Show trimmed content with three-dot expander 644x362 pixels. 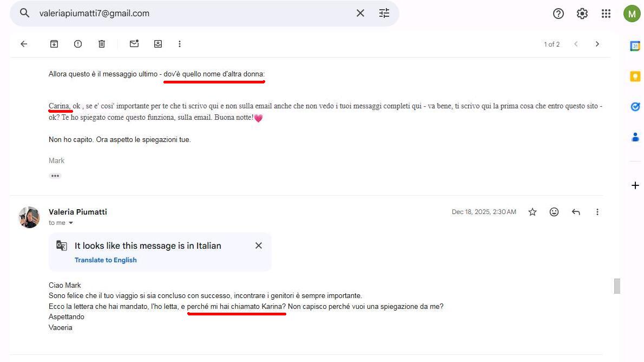55,176
